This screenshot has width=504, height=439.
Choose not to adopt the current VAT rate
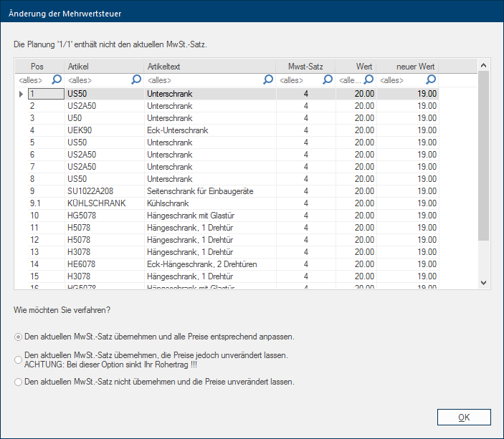pyautogui.click(x=19, y=382)
